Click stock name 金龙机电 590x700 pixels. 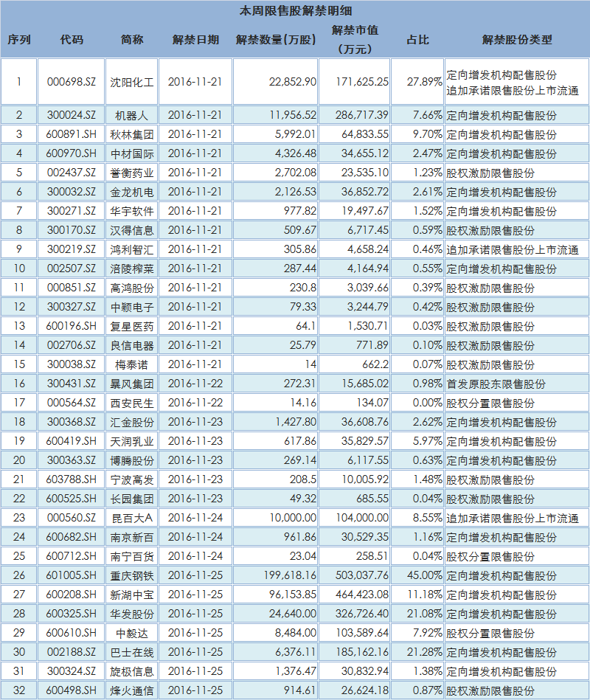click(x=132, y=192)
